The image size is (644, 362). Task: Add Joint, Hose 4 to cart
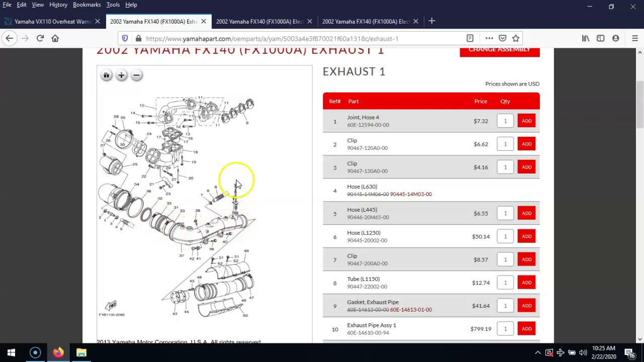[x=527, y=121]
